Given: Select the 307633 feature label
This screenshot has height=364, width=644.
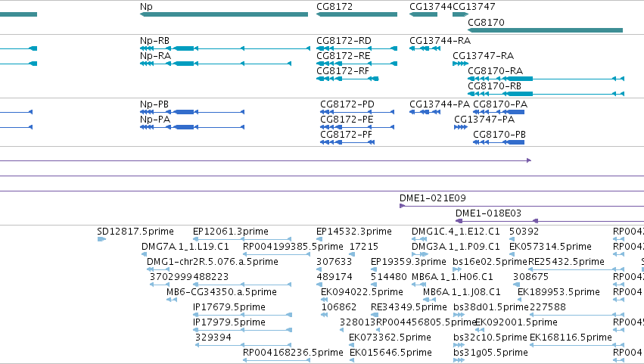Looking at the screenshot, I should point(334,262).
